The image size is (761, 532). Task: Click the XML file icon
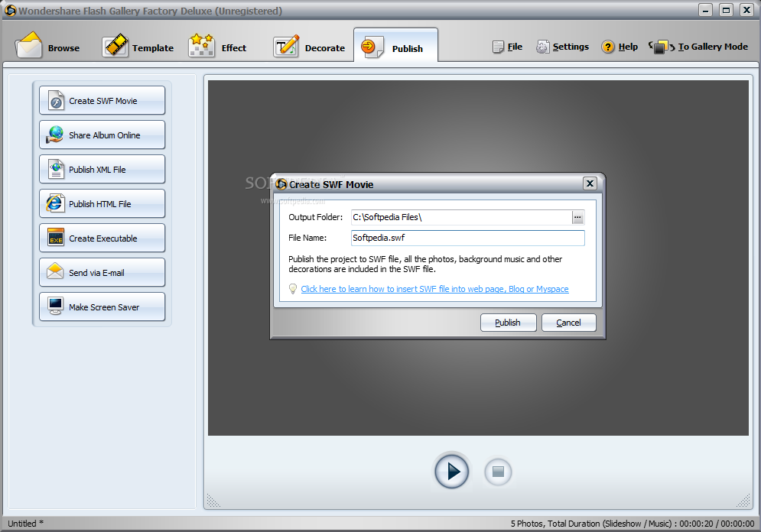click(x=57, y=169)
